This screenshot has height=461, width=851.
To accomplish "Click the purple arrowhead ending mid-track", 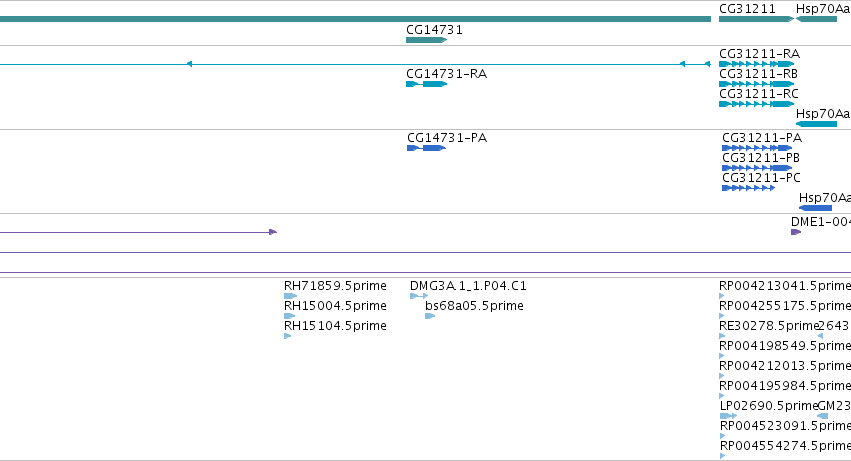I will 273,232.
